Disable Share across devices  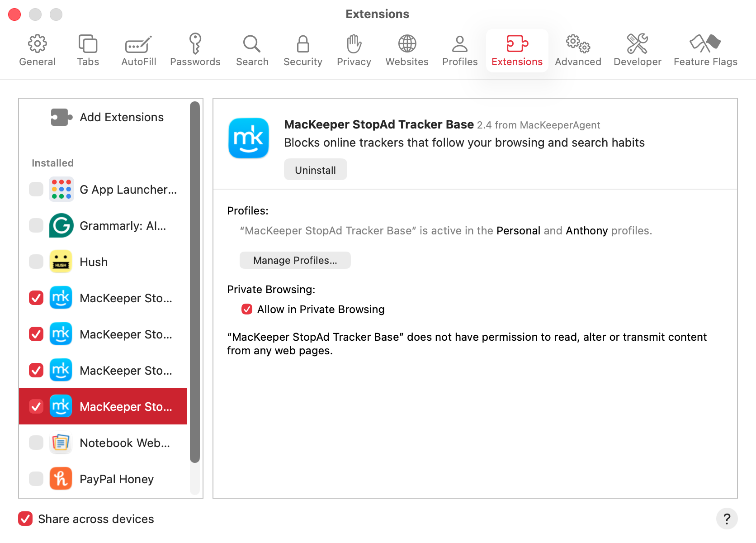pyautogui.click(x=25, y=519)
